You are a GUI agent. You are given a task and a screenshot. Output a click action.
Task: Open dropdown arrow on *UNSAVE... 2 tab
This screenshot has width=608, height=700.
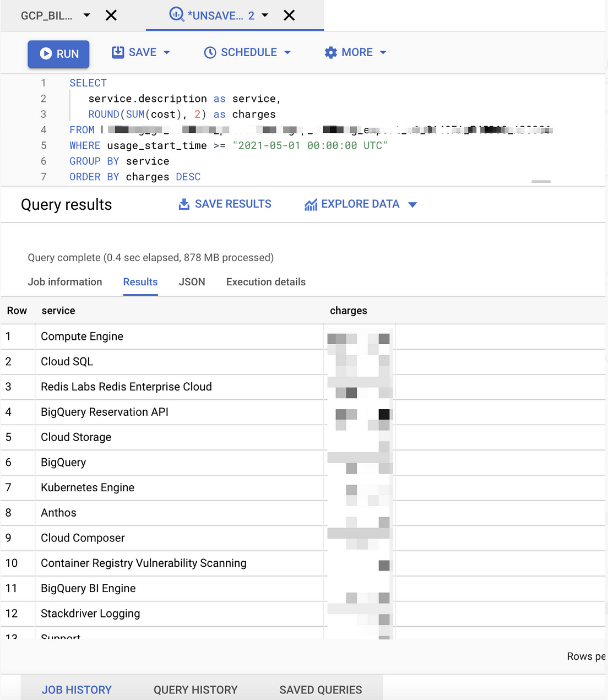[265, 15]
